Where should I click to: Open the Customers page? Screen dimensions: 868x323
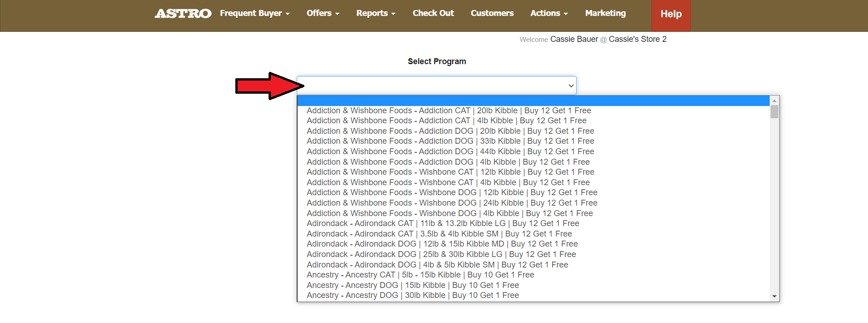click(x=492, y=13)
